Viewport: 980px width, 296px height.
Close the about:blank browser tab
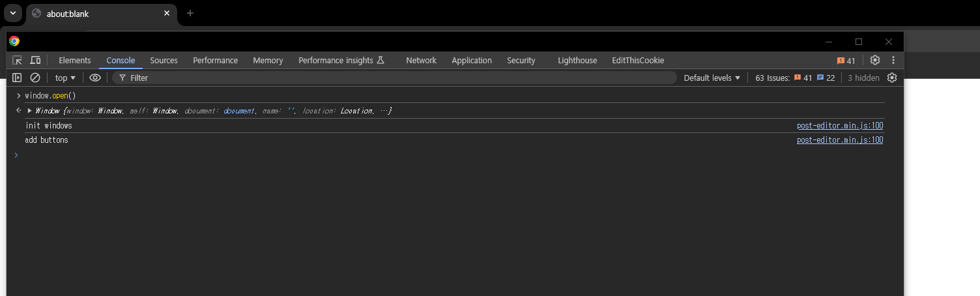tap(167, 13)
